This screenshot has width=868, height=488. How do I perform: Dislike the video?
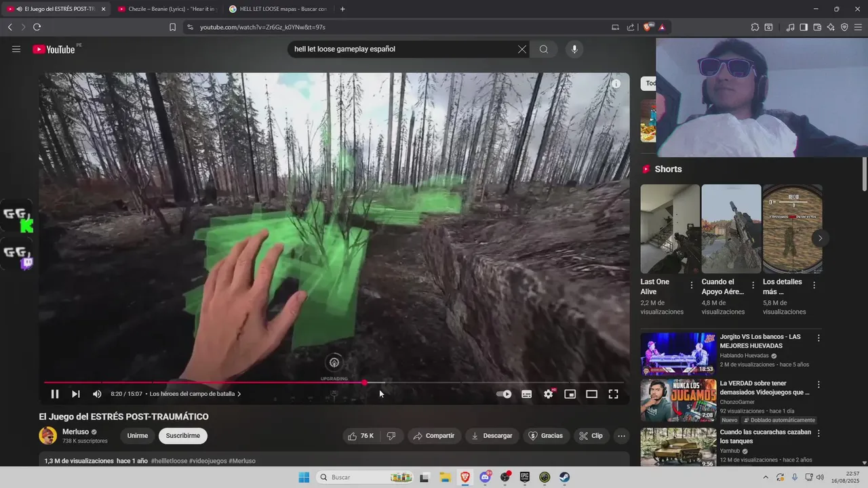(x=391, y=436)
